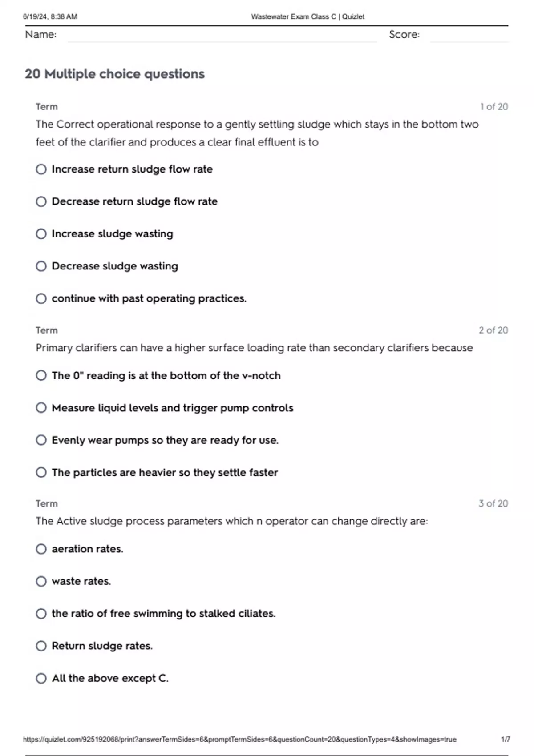
Task: Click the Score entry field
Action: click(x=469, y=36)
